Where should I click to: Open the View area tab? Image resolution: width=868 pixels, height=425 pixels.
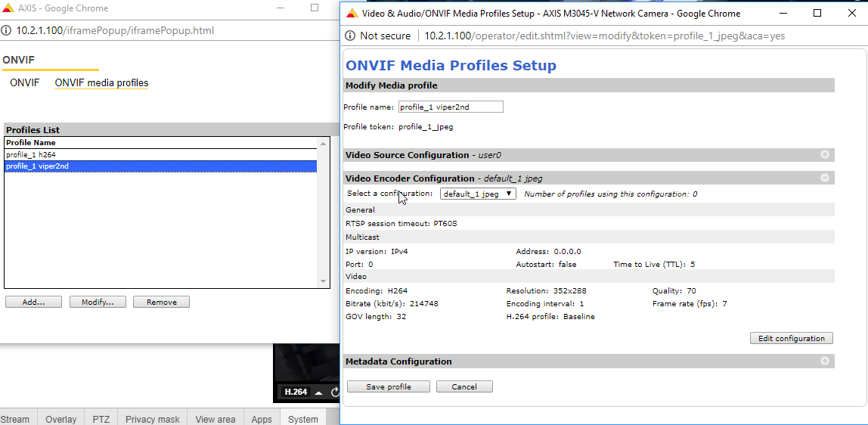pos(215,419)
